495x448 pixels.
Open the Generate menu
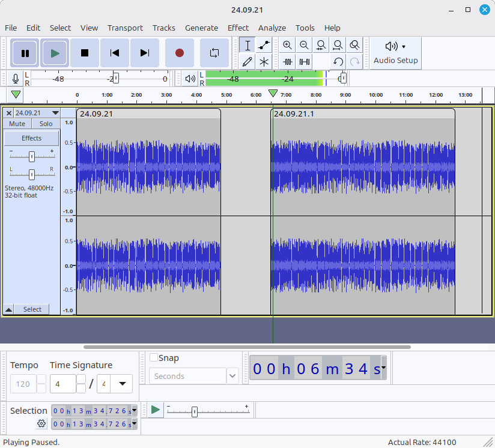(x=201, y=28)
